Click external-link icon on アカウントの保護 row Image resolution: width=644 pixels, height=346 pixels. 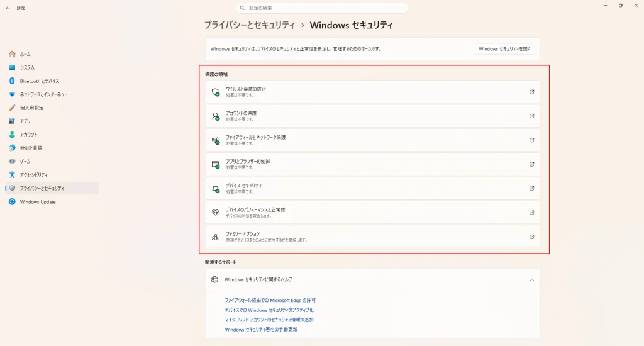coord(531,116)
